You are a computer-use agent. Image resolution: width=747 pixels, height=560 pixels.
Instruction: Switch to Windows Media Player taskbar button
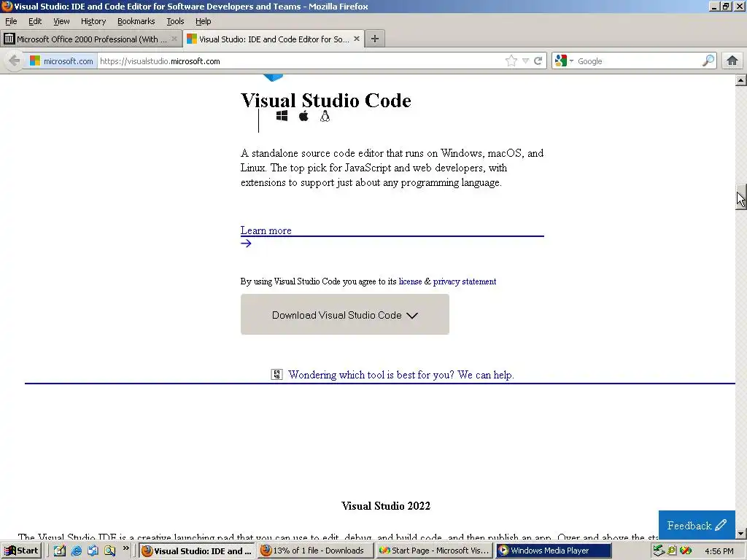pos(553,551)
